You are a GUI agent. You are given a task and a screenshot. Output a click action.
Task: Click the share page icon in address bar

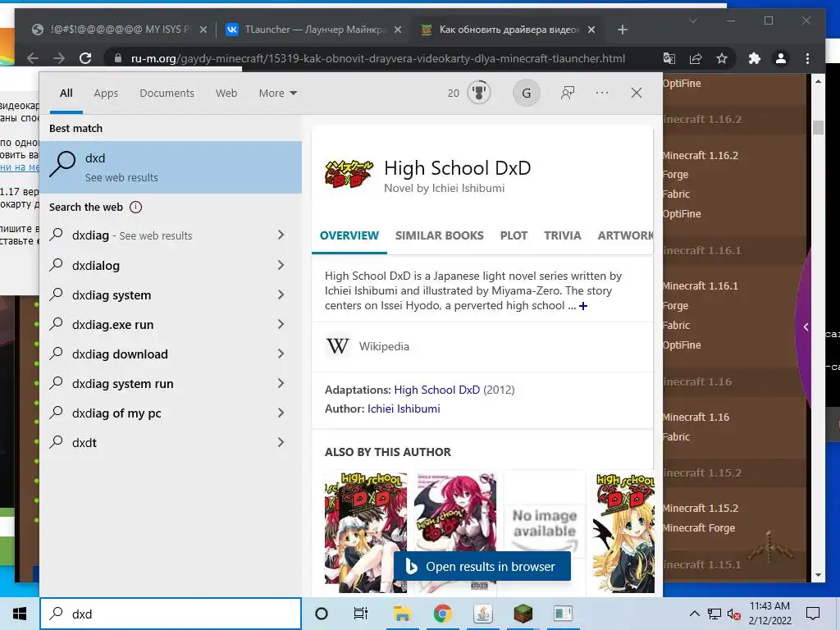pyautogui.click(x=696, y=58)
